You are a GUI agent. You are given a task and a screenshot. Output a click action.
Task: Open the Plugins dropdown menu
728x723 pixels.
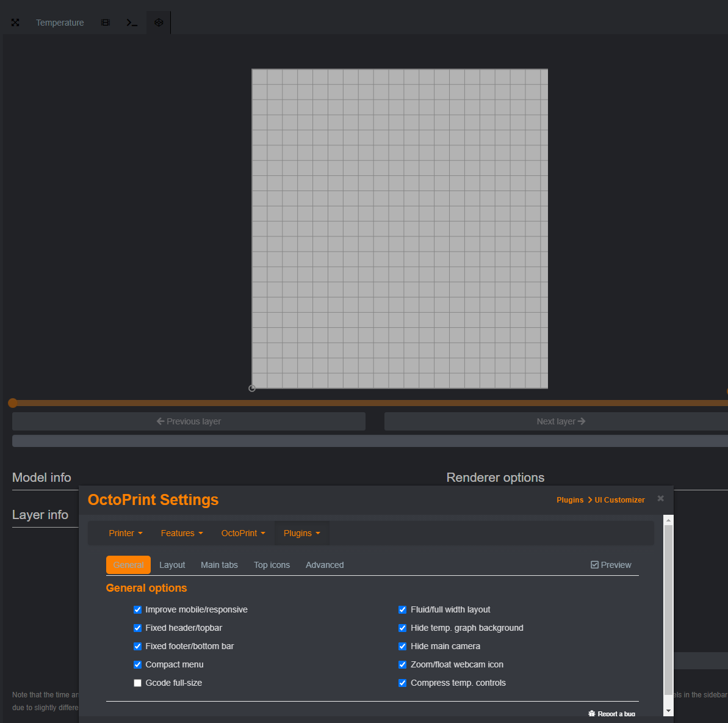[x=301, y=532]
